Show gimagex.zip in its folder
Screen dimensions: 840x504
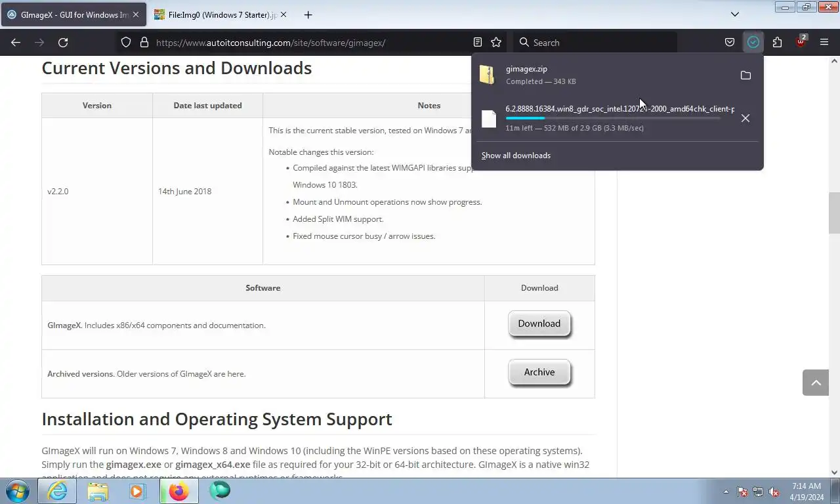(x=745, y=75)
